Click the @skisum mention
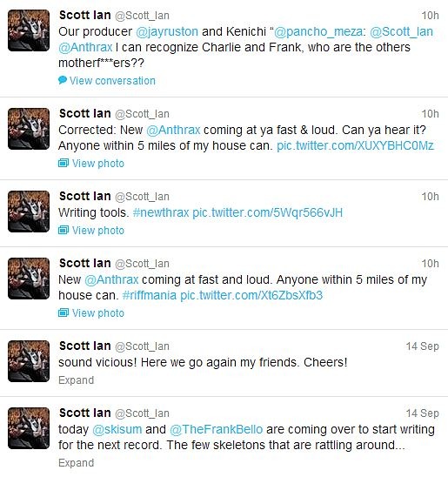448x477 pixels. pos(117,429)
